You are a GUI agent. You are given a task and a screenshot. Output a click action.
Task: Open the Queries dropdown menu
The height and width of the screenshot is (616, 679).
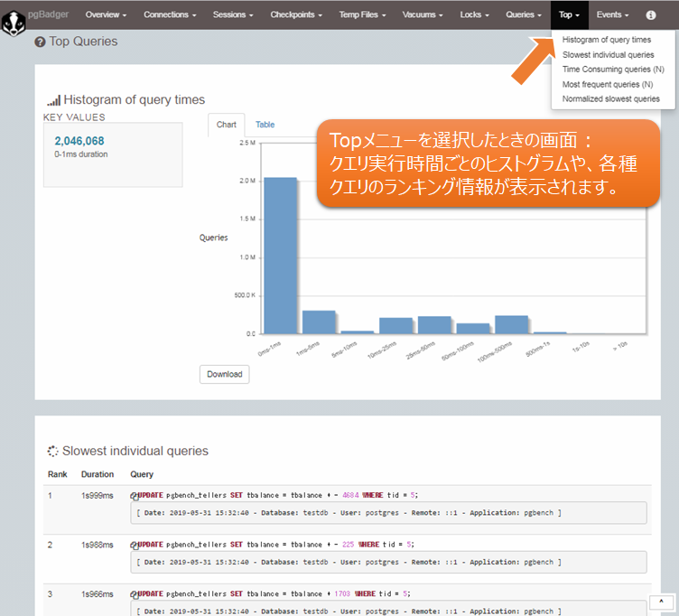pos(524,14)
